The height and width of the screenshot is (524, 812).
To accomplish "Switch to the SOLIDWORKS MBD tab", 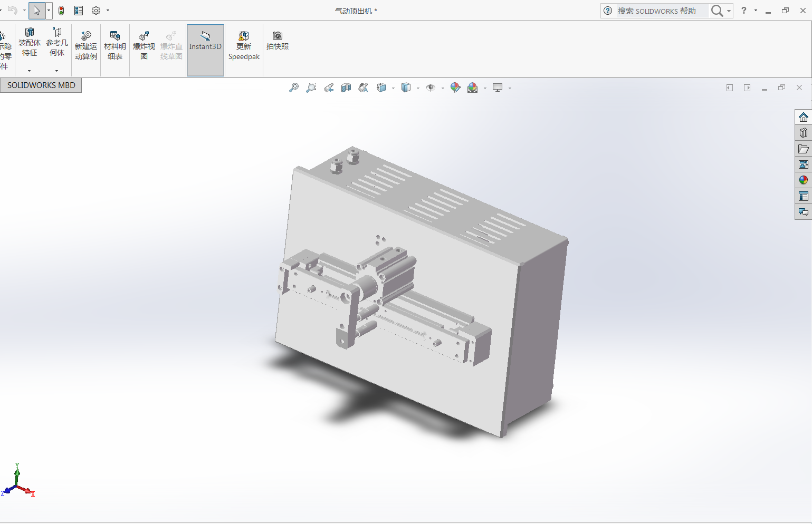I will tap(41, 85).
